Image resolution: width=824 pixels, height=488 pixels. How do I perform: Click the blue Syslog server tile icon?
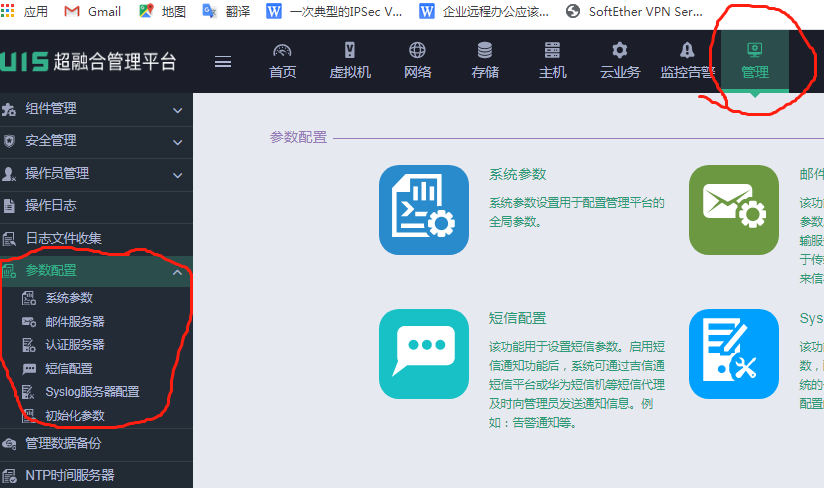click(x=734, y=354)
